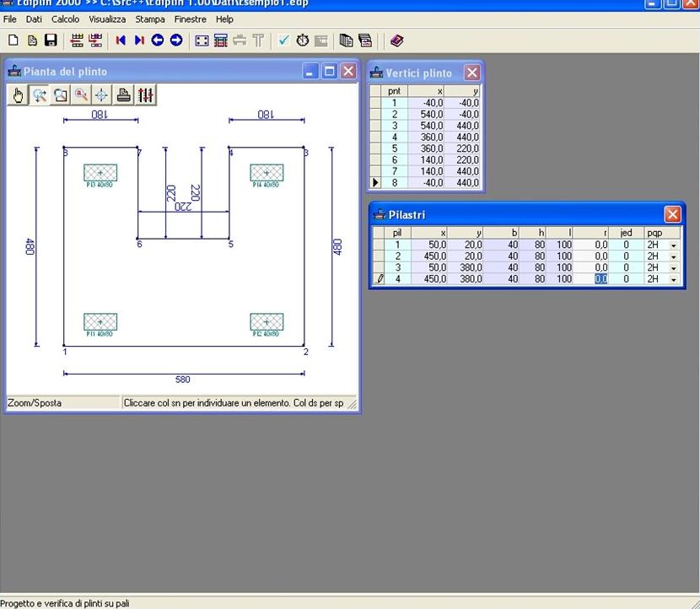Select the hand pan tool
This screenshot has width=700, height=609.
[x=19, y=95]
